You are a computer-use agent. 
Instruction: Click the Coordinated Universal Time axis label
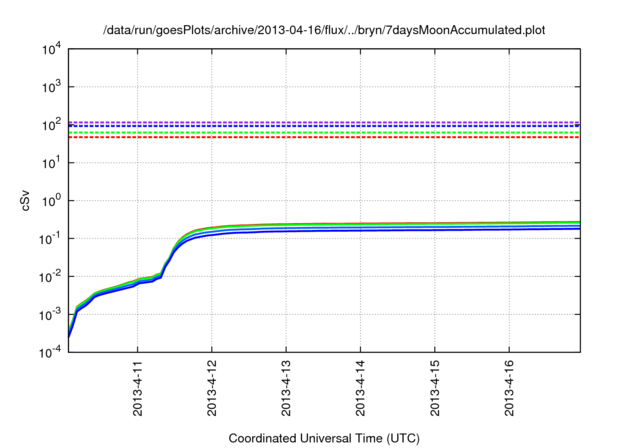(324, 438)
